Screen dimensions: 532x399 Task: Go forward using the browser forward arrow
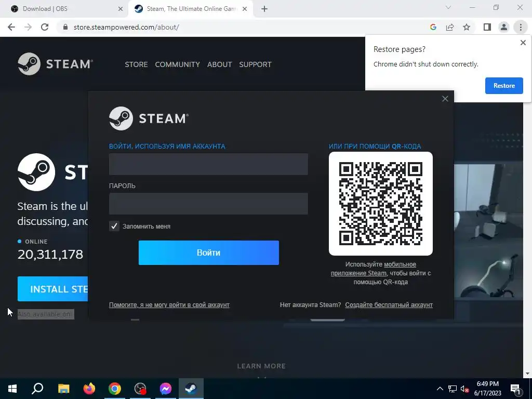pos(28,27)
